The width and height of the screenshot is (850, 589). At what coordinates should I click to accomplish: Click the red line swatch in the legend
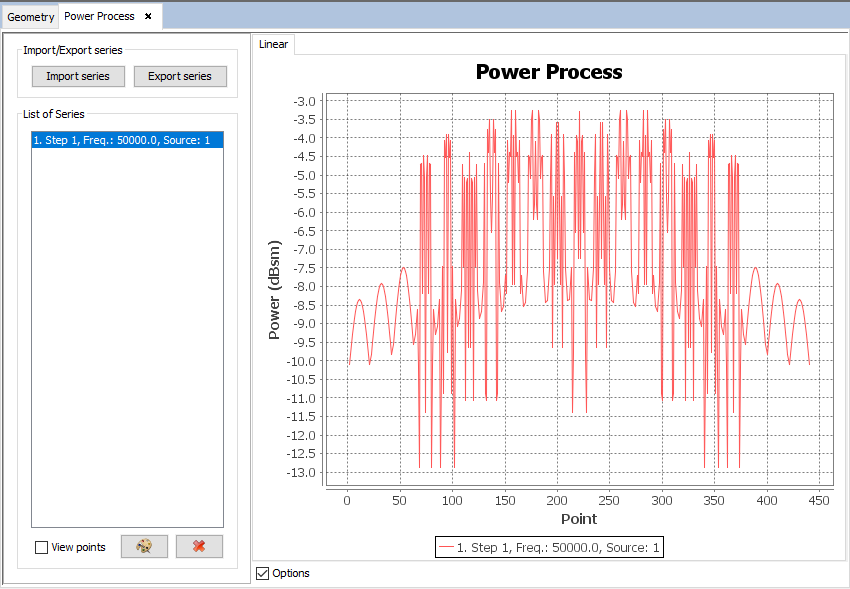pos(446,547)
